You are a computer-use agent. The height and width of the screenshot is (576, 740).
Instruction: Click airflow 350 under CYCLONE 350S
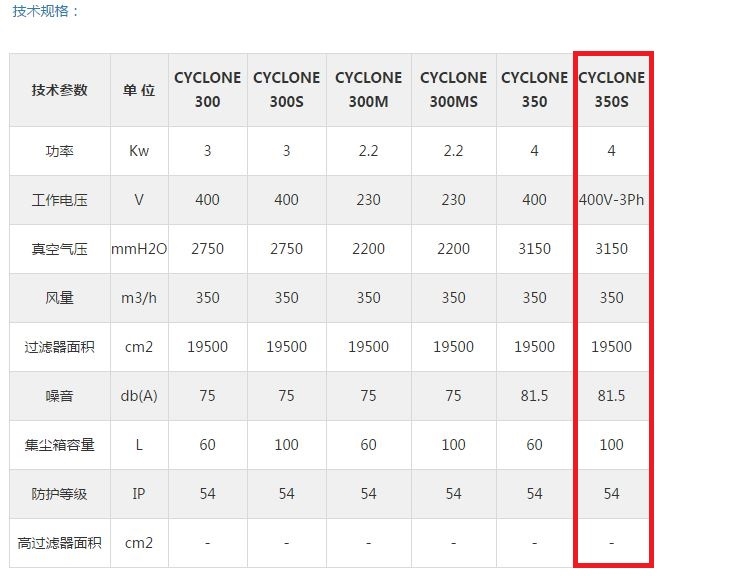click(612, 298)
